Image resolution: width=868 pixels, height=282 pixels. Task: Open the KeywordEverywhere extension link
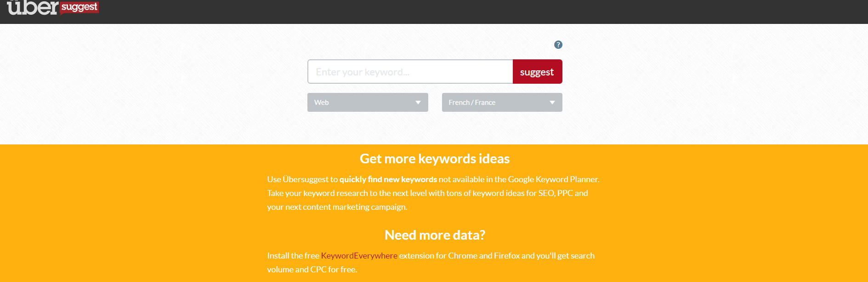pos(359,256)
